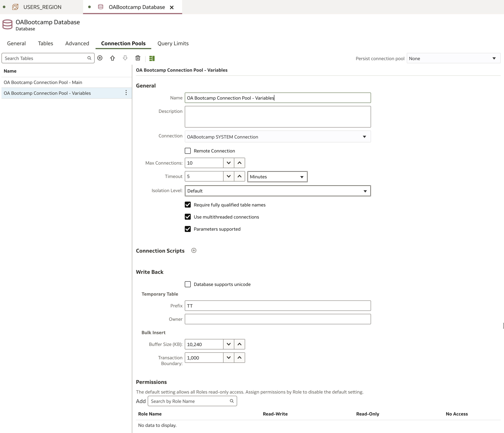The image size is (504, 433).
Task: Move selected connection pool down
Action: (x=125, y=58)
